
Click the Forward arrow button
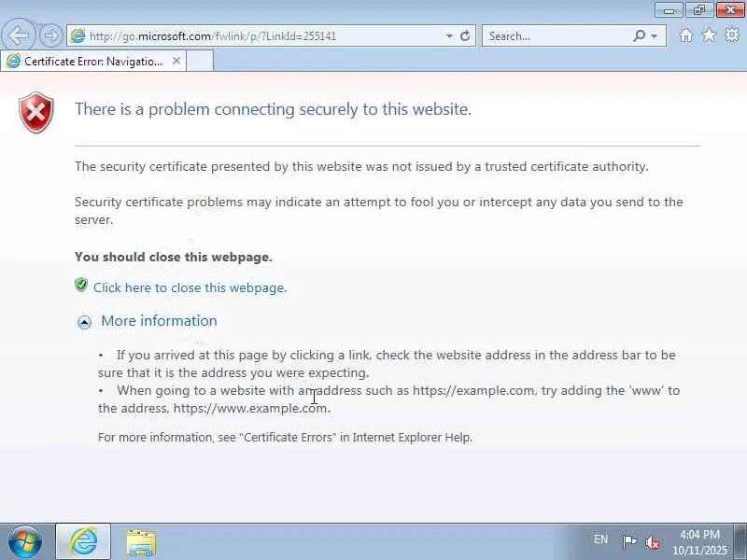point(50,35)
